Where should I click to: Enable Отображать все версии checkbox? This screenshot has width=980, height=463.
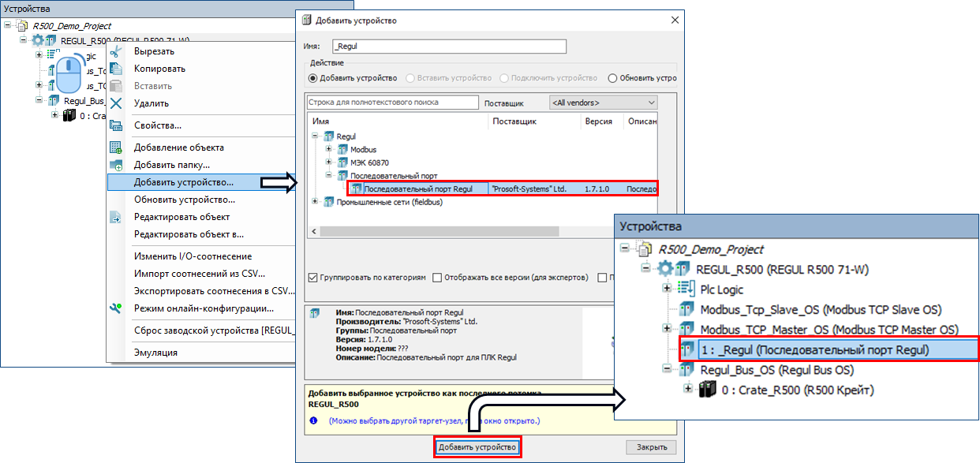436,278
